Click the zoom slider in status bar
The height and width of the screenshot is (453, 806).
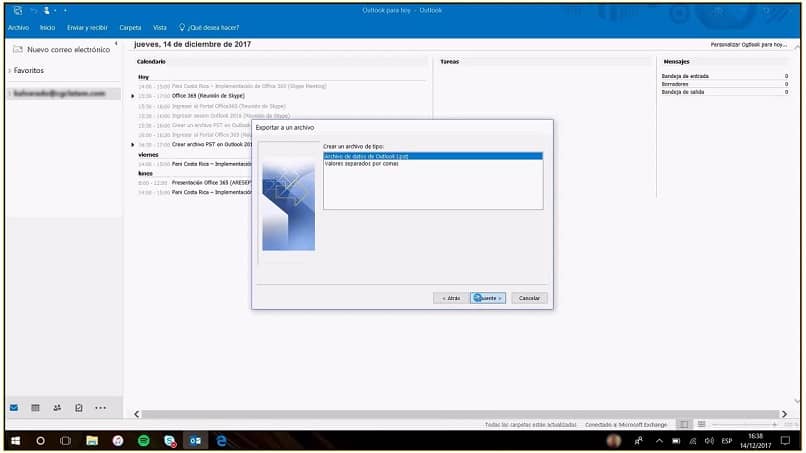pos(744,424)
